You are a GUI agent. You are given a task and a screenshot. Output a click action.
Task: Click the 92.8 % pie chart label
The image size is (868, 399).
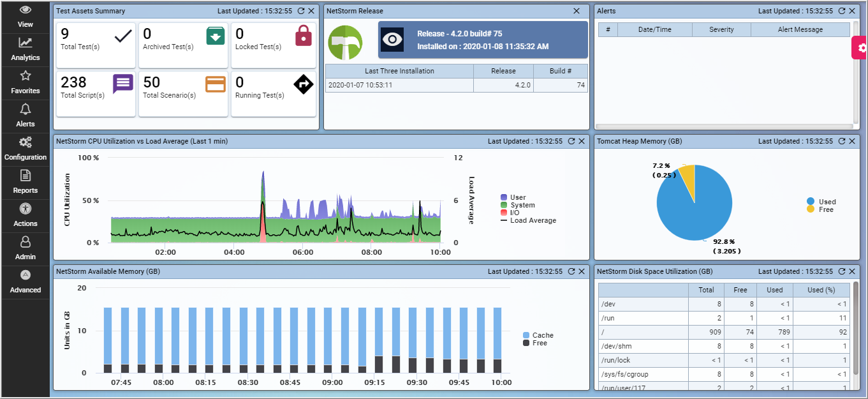(x=723, y=242)
